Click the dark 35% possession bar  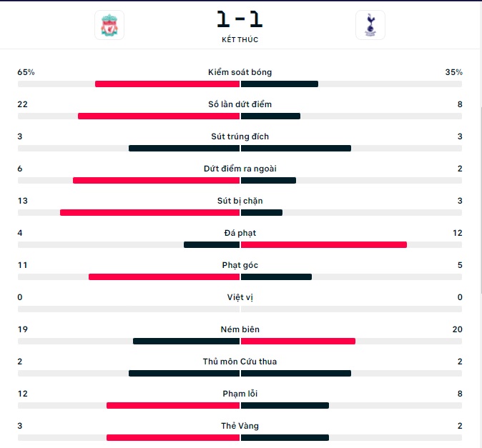coord(280,84)
